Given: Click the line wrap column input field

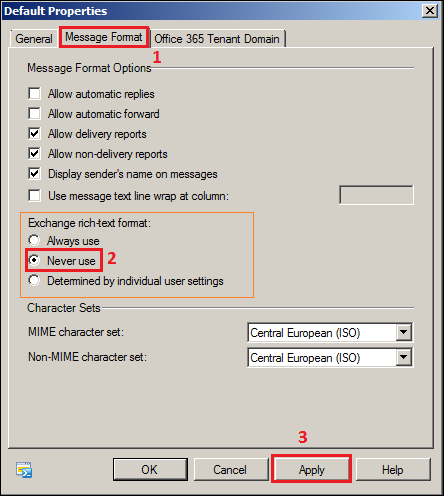Looking at the screenshot, I should [x=376, y=195].
